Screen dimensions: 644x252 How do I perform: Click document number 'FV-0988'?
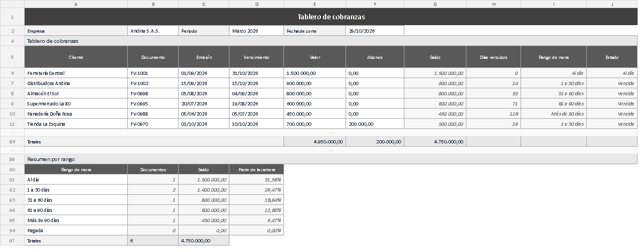[153, 114]
